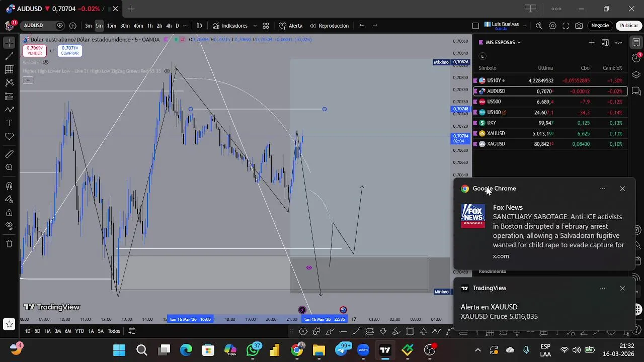Open the indicator templates grid icon
The image size is (644, 362).
(x=266, y=26)
